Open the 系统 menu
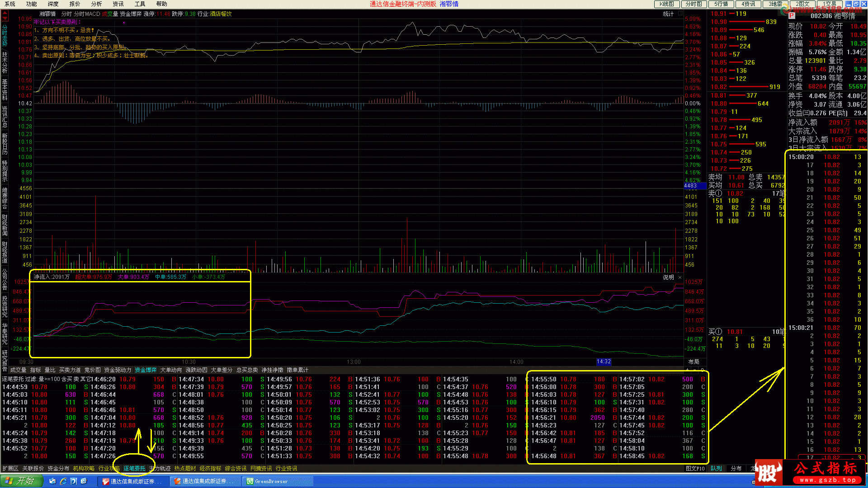The width and height of the screenshot is (868, 488). pyautogui.click(x=9, y=4)
